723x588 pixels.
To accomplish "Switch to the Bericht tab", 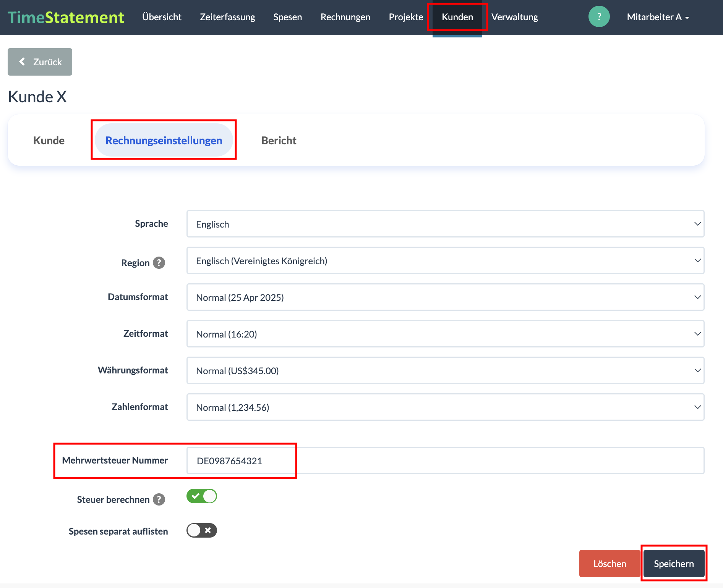I will tap(279, 141).
